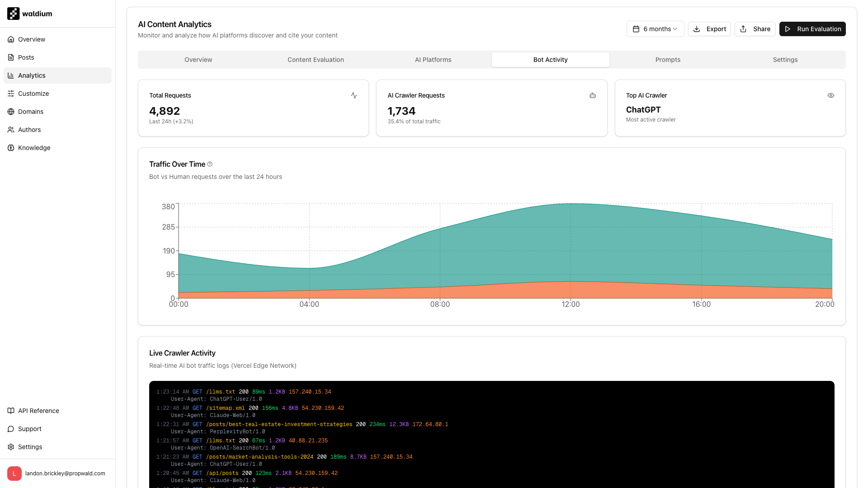
Task: Click the user avatar with letter L
Action: [14, 474]
